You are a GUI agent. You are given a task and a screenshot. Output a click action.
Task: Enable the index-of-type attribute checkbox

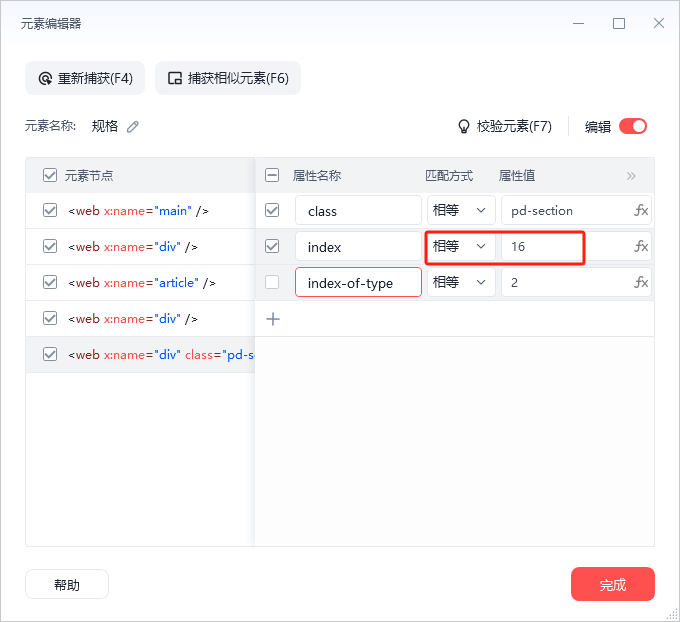[272, 283]
